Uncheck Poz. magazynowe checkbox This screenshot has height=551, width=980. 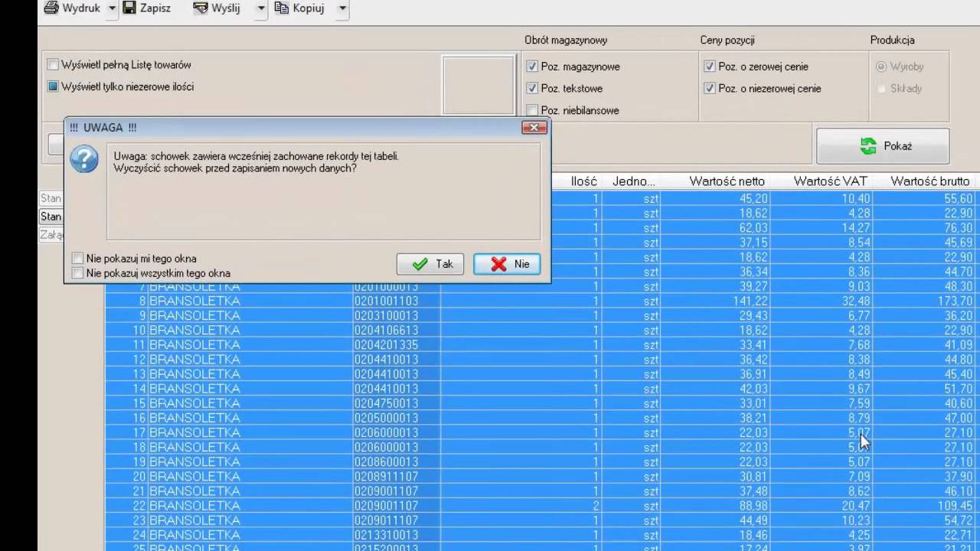click(x=532, y=67)
